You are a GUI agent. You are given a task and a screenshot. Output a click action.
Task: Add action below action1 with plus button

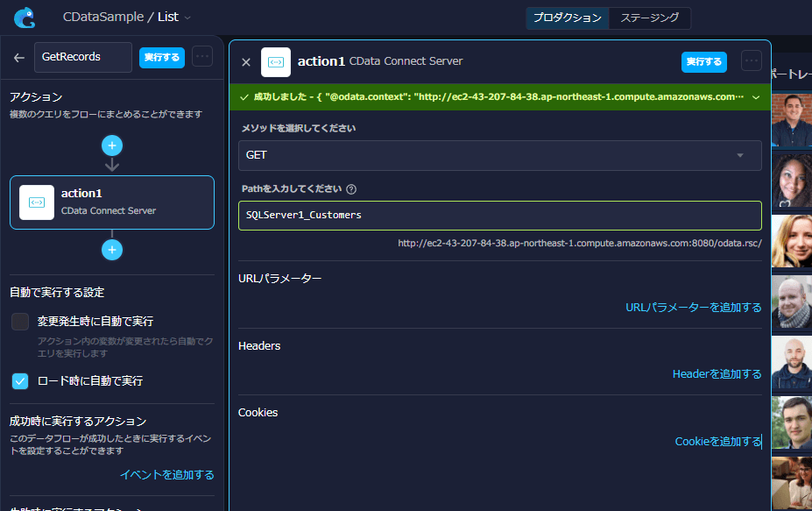tap(112, 250)
